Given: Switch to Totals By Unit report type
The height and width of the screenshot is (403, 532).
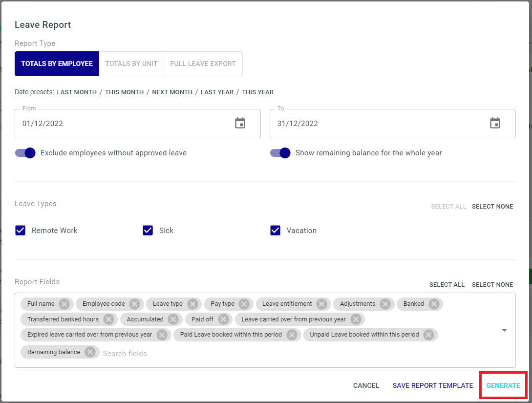Looking at the screenshot, I should tap(131, 64).
